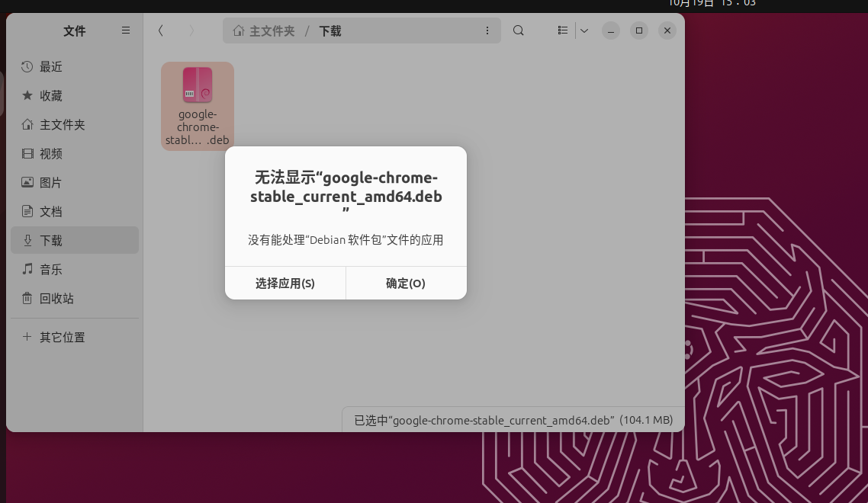Minimize the file manager window
The height and width of the screenshot is (503, 868).
611,30
